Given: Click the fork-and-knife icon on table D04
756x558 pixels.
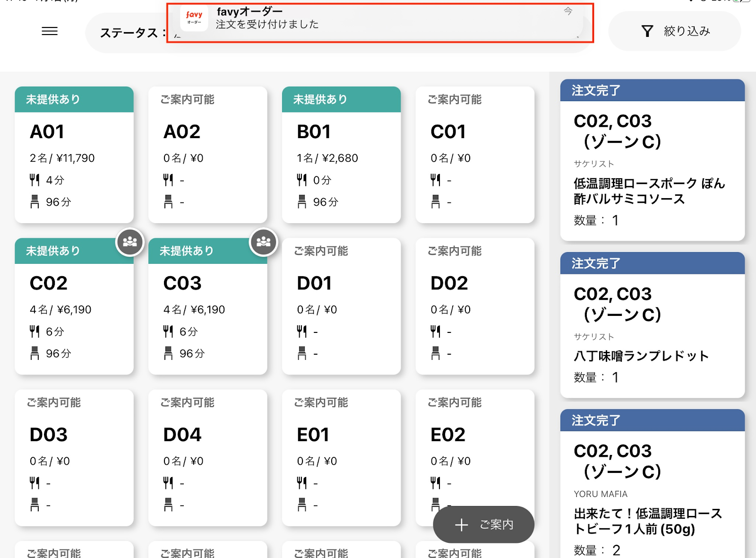Looking at the screenshot, I should coord(168,483).
